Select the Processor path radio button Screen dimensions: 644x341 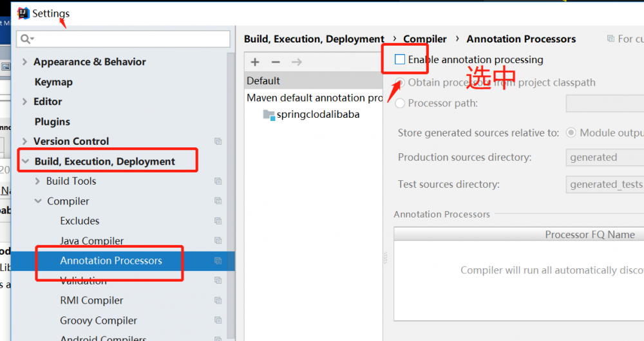[x=401, y=103]
